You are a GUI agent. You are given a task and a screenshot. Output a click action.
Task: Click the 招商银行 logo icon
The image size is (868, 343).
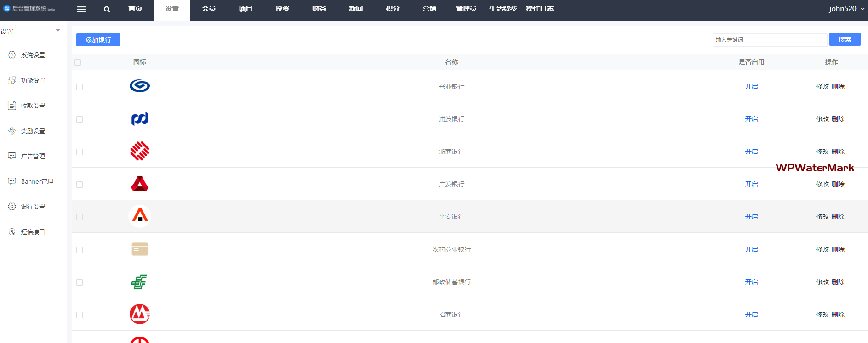(140, 314)
